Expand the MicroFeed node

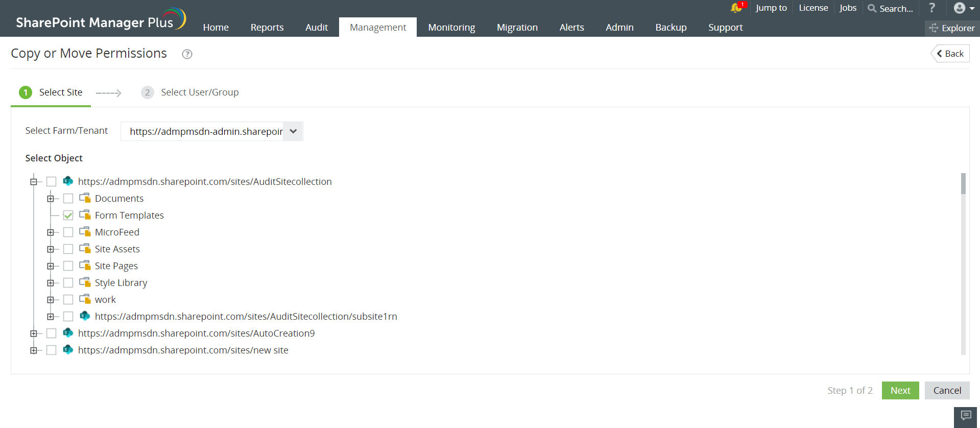pos(51,232)
